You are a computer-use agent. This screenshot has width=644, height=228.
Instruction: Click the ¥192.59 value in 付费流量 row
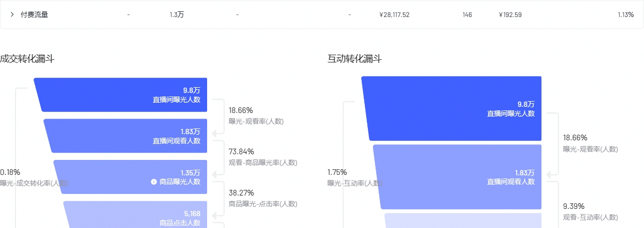click(x=510, y=14)
